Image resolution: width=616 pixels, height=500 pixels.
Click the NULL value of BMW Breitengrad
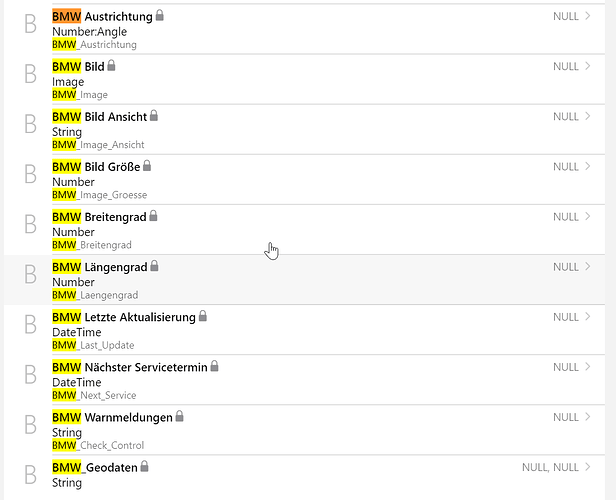[x=566, y=217]
